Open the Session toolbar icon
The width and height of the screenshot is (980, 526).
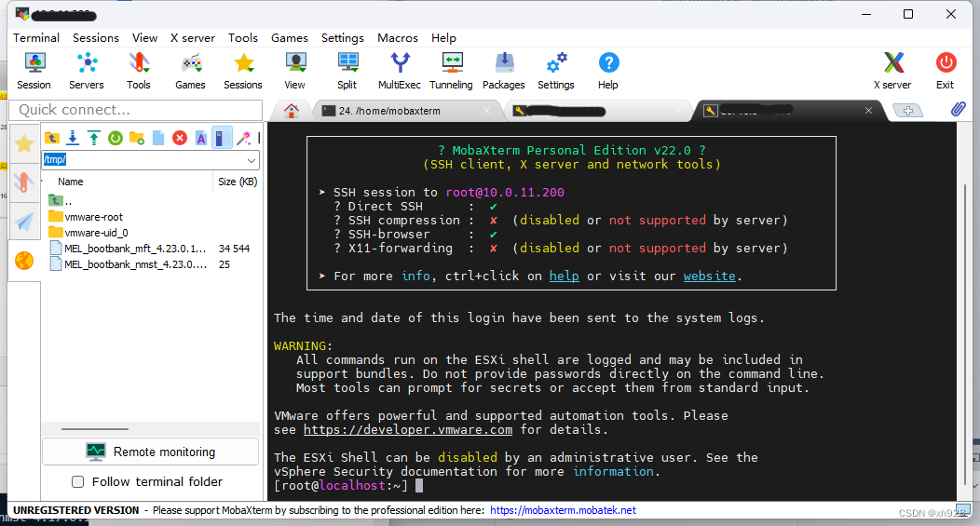[x=34, y=71]
